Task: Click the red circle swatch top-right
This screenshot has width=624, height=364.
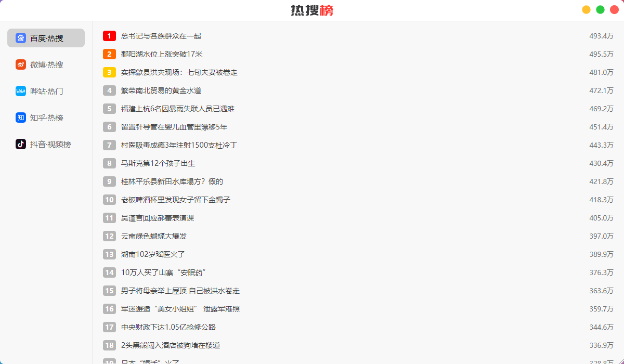Action: [x=614, y=9]
